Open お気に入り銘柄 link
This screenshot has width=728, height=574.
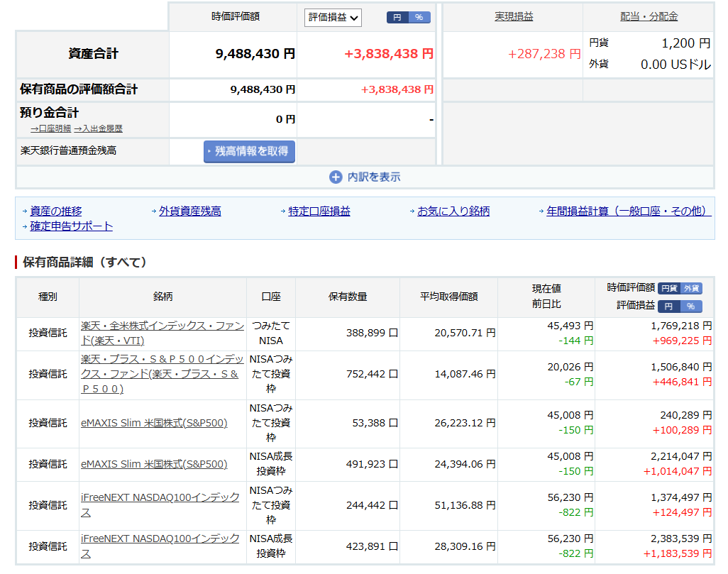[x=453, y=211]
